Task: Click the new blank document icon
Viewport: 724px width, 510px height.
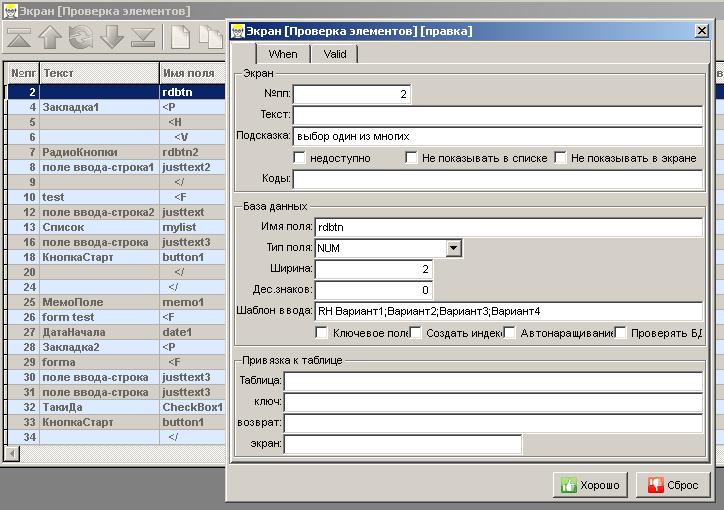Action: tap(180, 38)
